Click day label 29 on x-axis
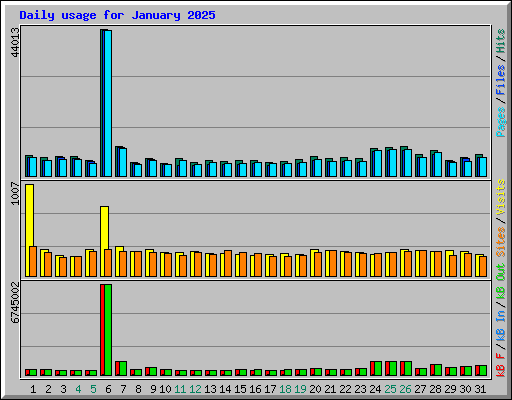This screenshot has width=512, height=400. coord(450,389)
